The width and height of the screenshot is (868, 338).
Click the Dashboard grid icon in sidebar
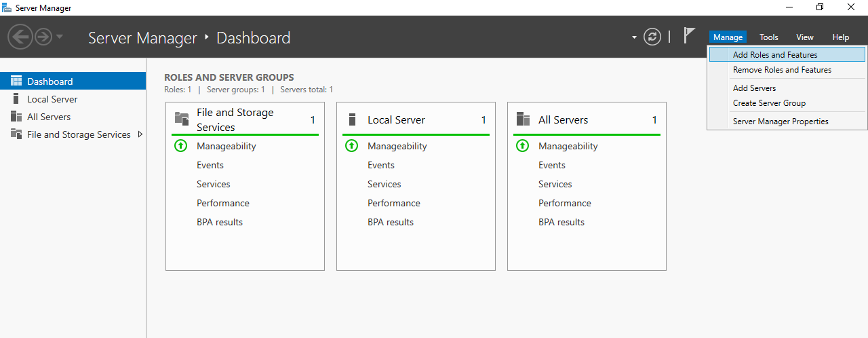point(16,81)
